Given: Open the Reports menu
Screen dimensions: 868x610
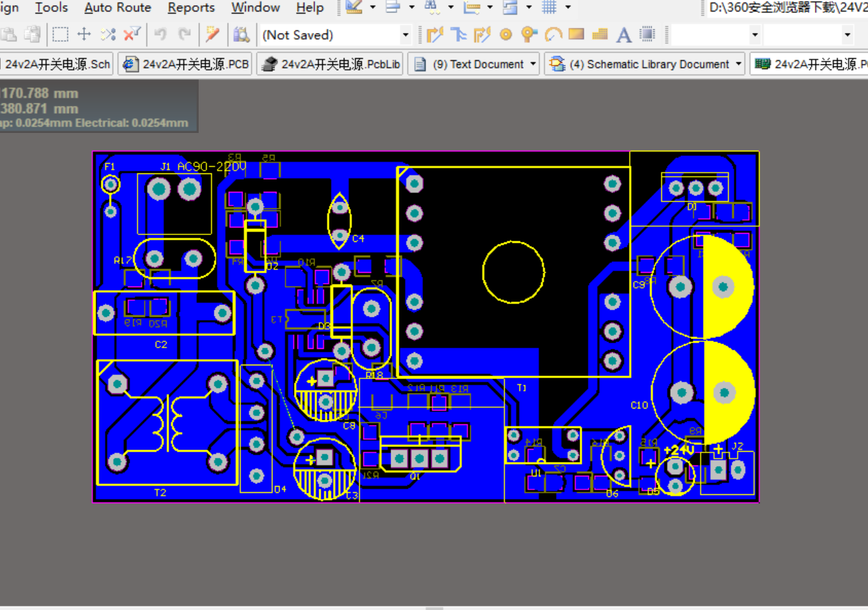Looking at the screenshot, I should [x=191, y=8].
